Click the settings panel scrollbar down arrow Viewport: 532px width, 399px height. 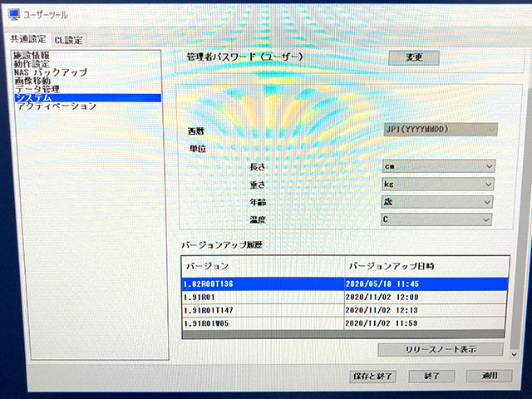(514, 355)
